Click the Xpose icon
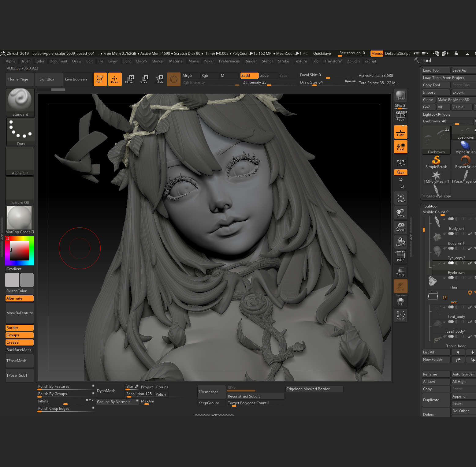 [400, 316]
